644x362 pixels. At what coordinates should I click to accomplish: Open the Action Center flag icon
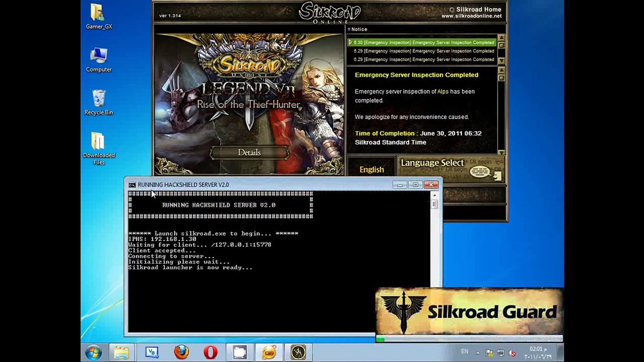coord(489,353)
